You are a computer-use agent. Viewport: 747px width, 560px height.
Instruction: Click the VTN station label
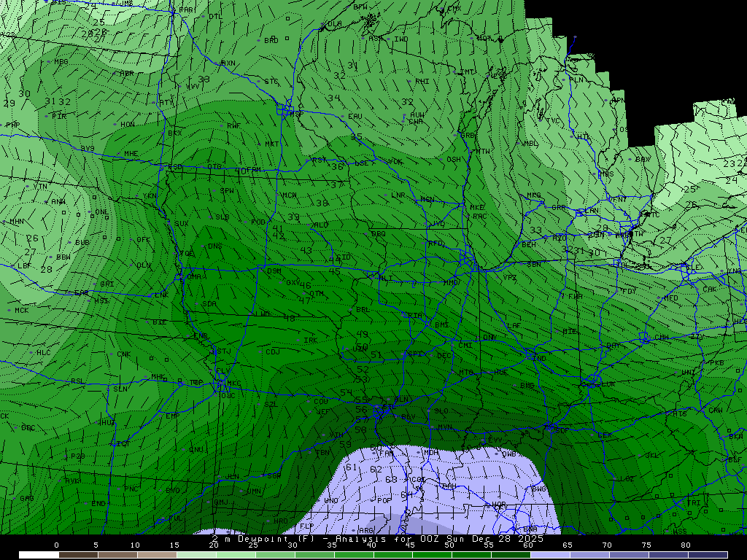[x=40, y=186]
